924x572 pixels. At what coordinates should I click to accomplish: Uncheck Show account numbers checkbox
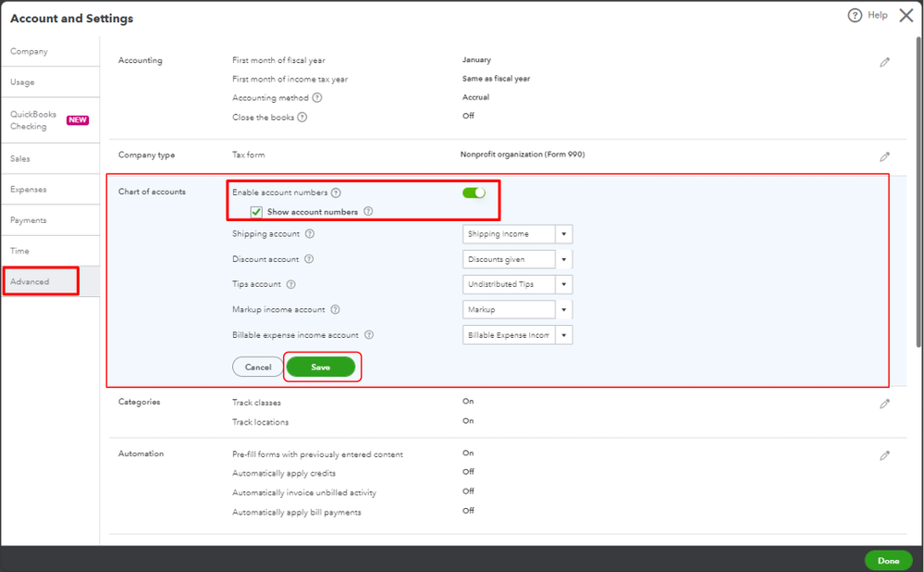tap(256, 212)
